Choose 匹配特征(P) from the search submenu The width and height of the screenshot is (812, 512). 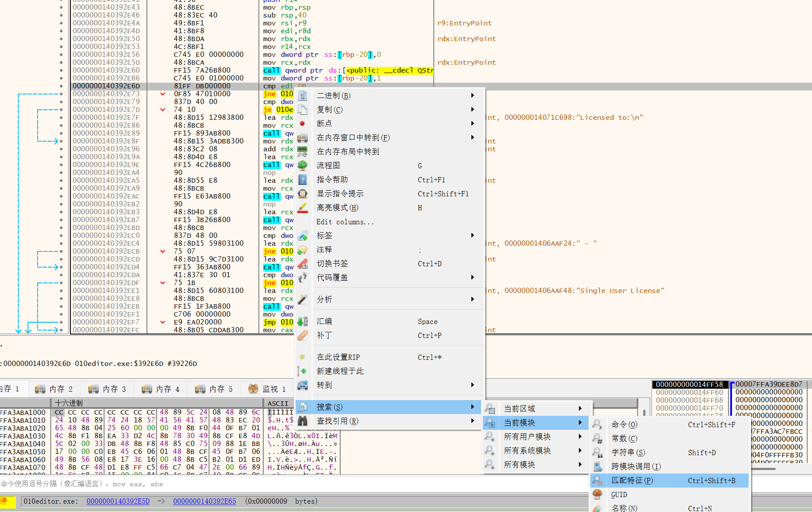click(632, 481)
